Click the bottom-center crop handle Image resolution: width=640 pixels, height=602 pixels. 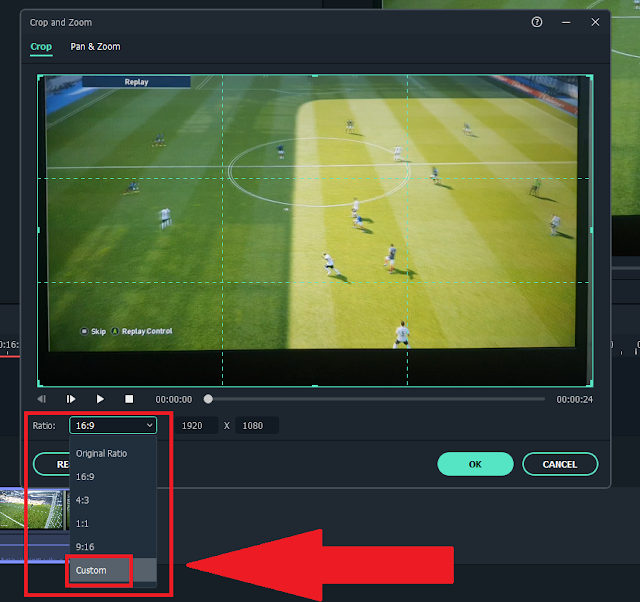click(x=315, y=385)
